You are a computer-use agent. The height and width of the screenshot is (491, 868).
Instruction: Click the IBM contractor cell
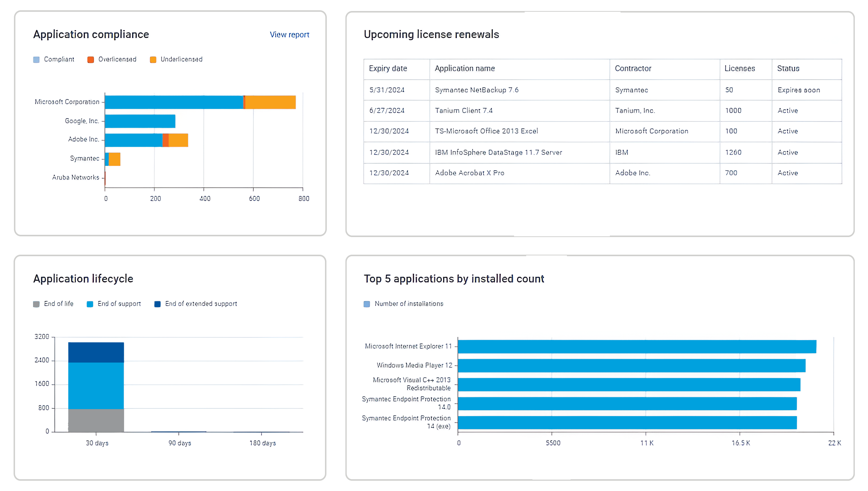point(665,153)
